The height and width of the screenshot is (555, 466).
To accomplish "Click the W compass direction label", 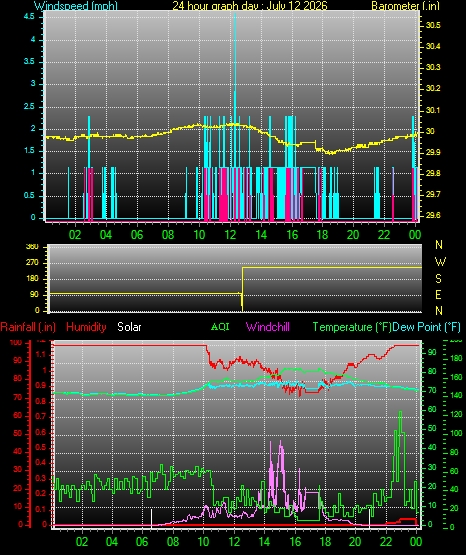I will click(x=440, y=262).
